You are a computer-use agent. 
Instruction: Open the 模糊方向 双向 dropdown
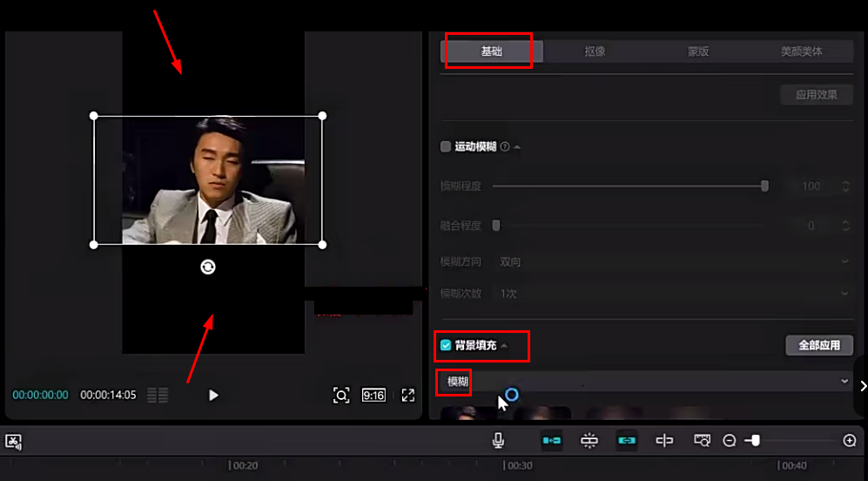pos(673,261)
